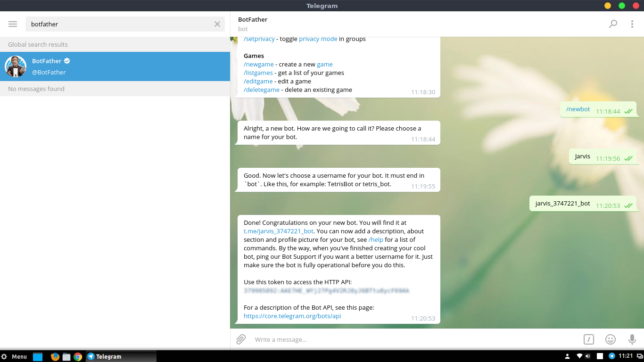Focus the Write a message field
This screenshot has height=362, width=644.
415,339
